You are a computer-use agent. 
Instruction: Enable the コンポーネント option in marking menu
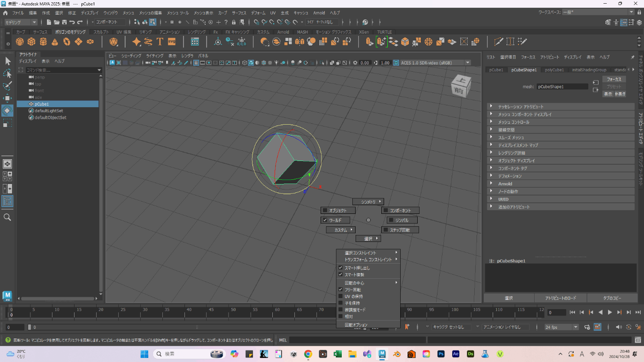(400, 210)
